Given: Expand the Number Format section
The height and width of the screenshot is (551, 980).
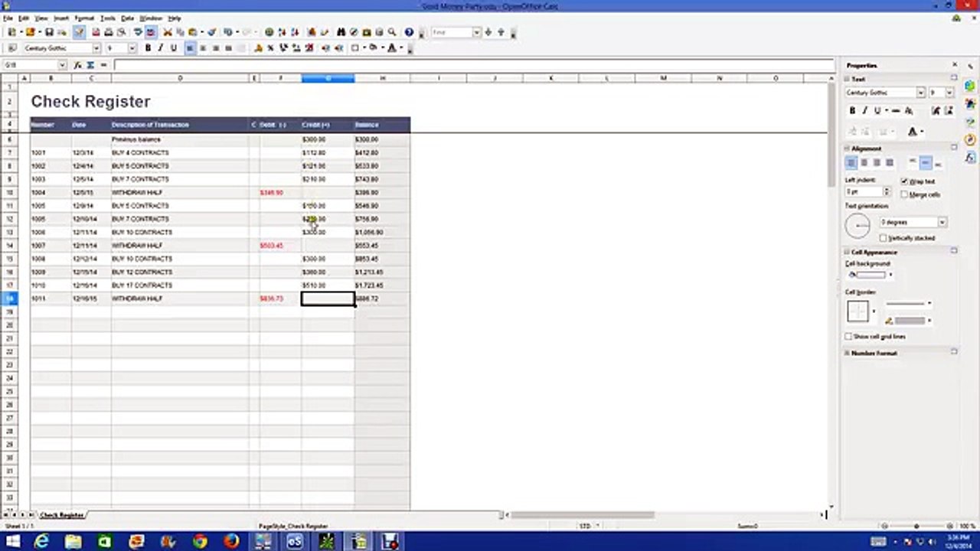Looking at the screenshot, I should pyautogui.click(x=848, y=353).
